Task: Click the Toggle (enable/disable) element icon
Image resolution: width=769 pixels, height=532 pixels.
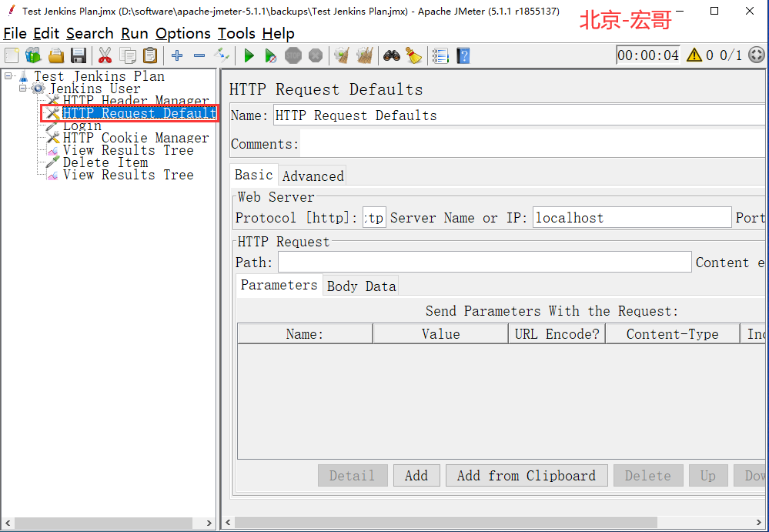Action: click(x=222, y=55)
